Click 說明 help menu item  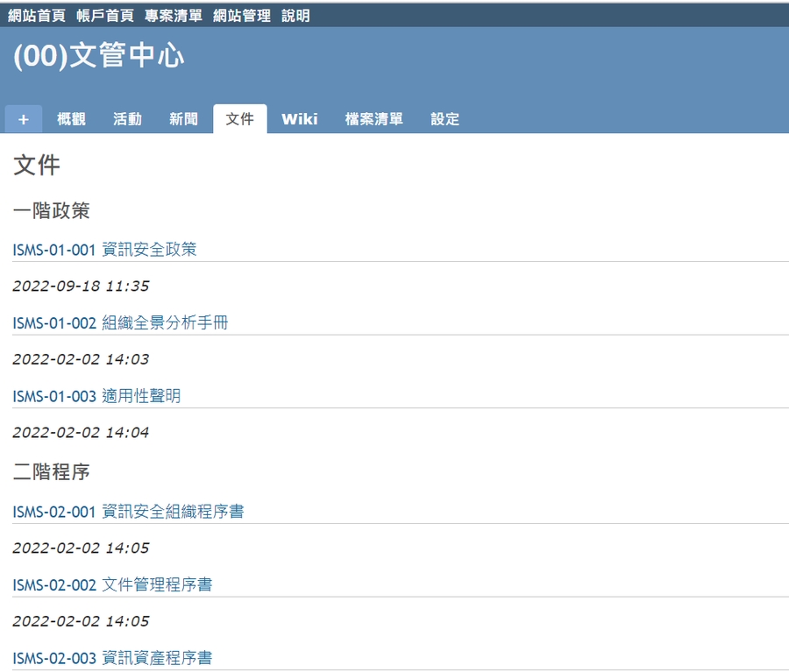coord(295,16)
